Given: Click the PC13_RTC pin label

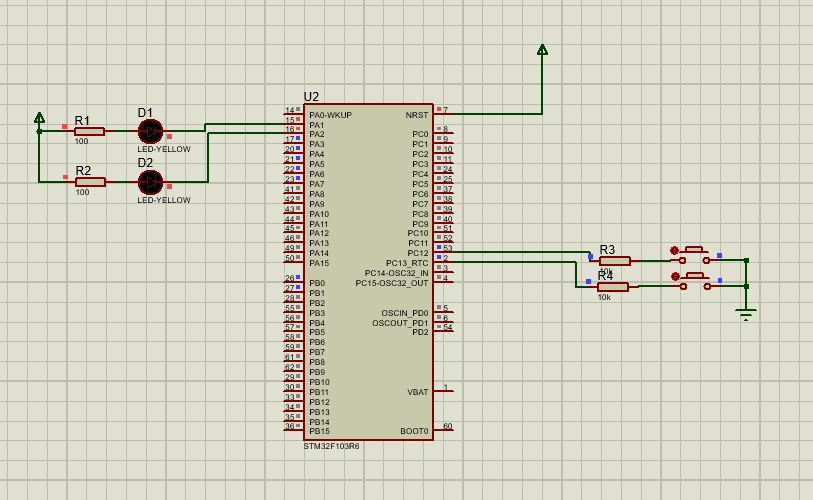Looking at the screenshot, I should pyautogui.click(x=407, y=263).
